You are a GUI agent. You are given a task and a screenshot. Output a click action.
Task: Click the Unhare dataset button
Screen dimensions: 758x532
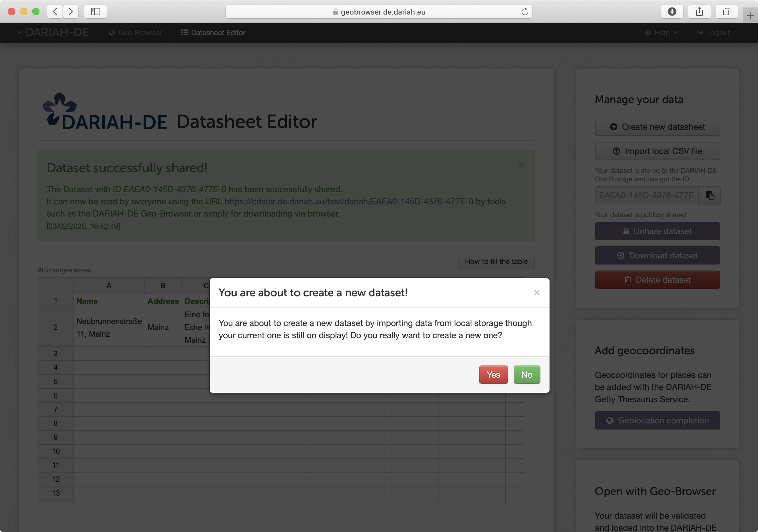pyautogui.click(x=657, y=231)
